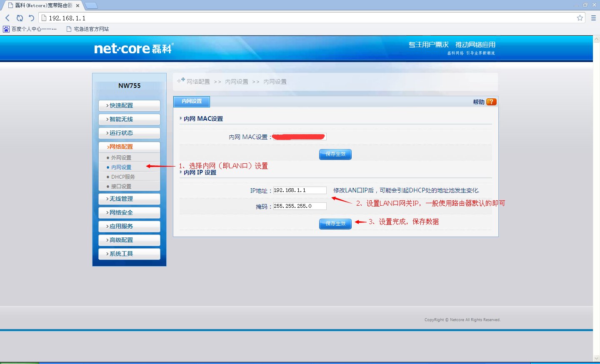This screenshot has height=364, width=600.
Task: Click the browser back arrow icon
Action: pos(7,18)
